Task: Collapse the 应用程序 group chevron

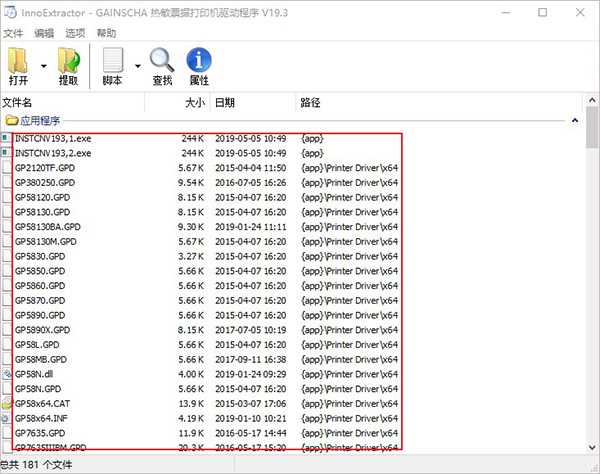Action: coord(575,121)
